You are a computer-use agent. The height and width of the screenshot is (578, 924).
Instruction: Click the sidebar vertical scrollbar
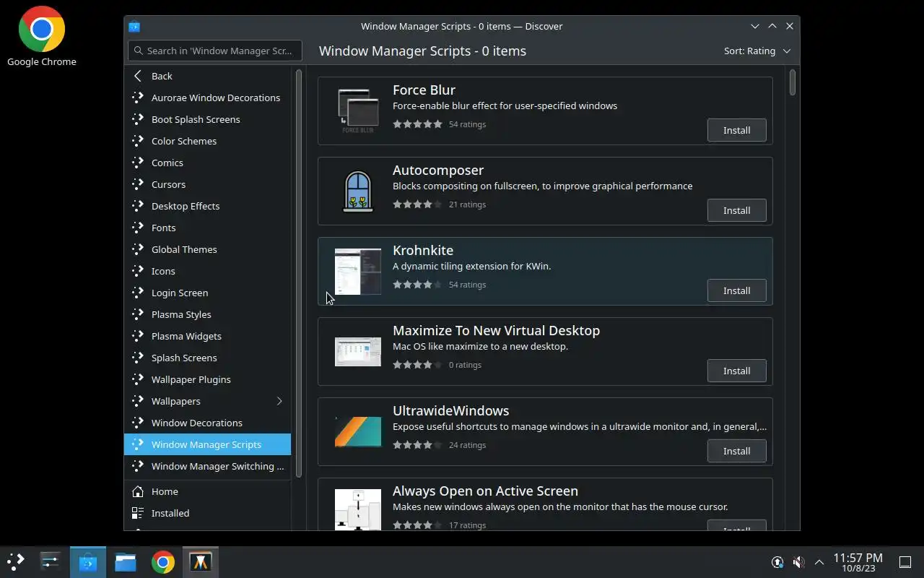pyautogui.click(x=299, y=273)
